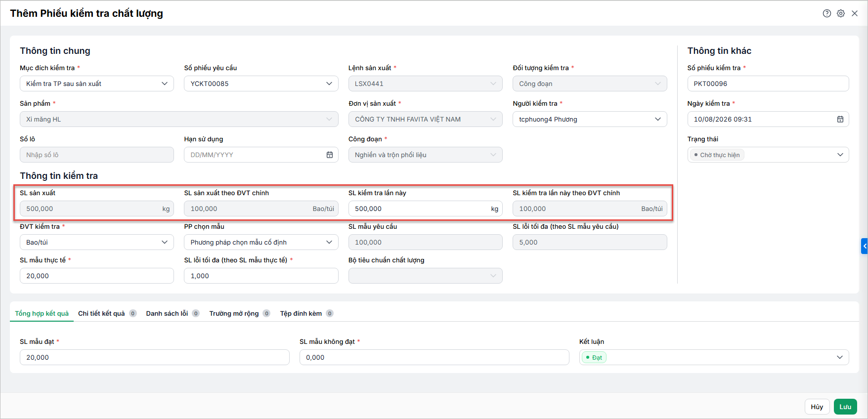Open Lệnh sản xuất dropdown

426,84
